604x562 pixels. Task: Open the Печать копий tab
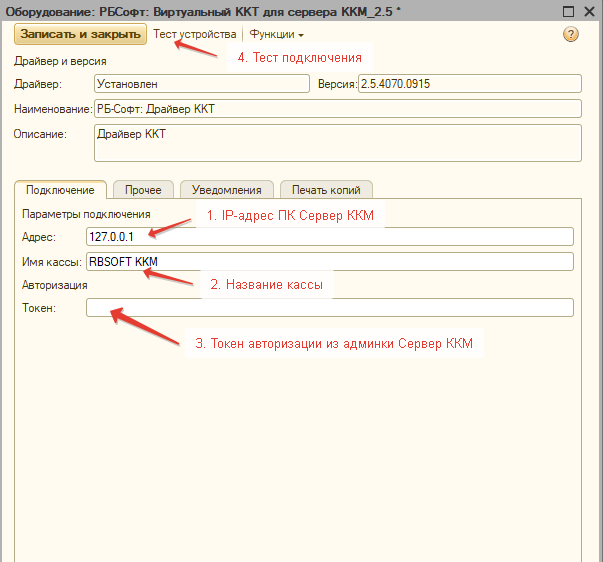(x=326, y=190)
